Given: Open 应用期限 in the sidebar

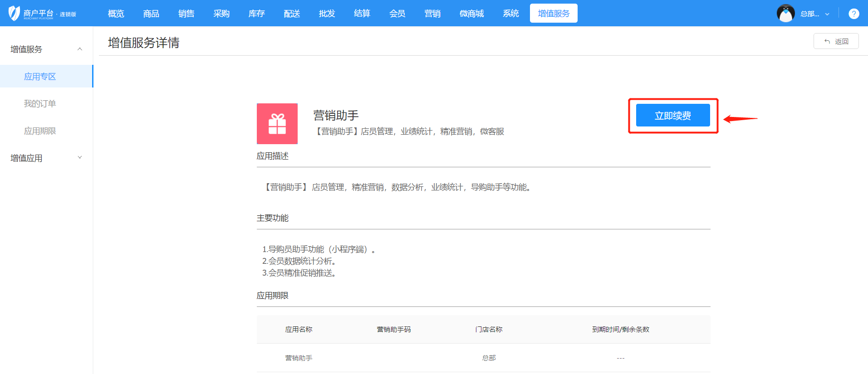Looking at the screenshot, I should 40,131.
